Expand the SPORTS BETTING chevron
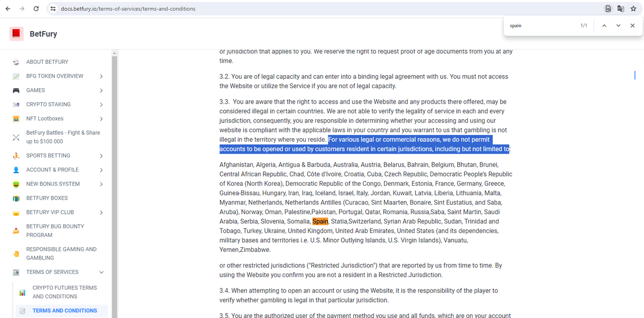 point(101,156)
